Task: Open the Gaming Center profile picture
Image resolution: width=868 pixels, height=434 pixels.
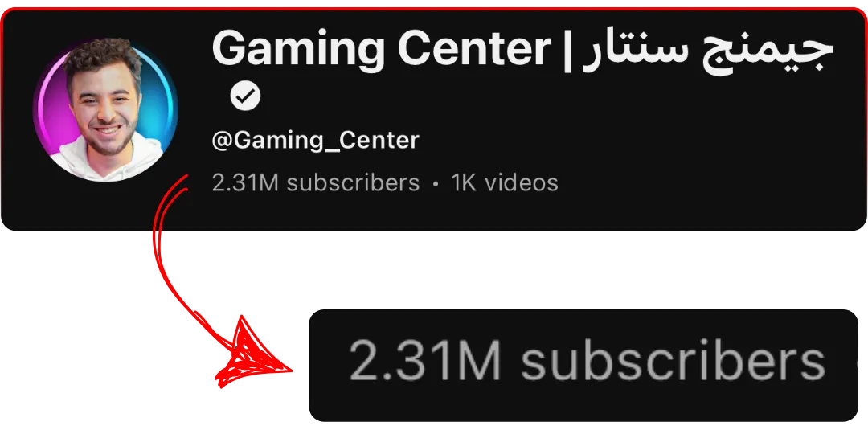Action: coord(105,109)
